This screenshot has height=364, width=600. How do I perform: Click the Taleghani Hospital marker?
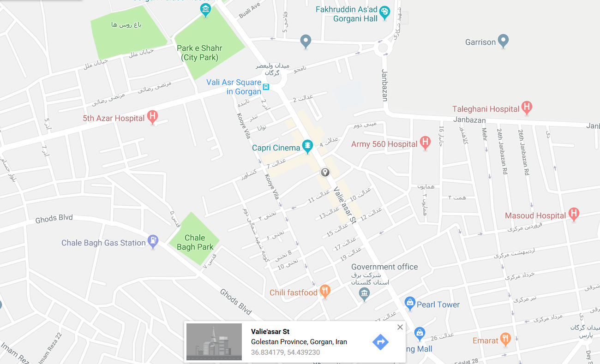click(527, 108)
